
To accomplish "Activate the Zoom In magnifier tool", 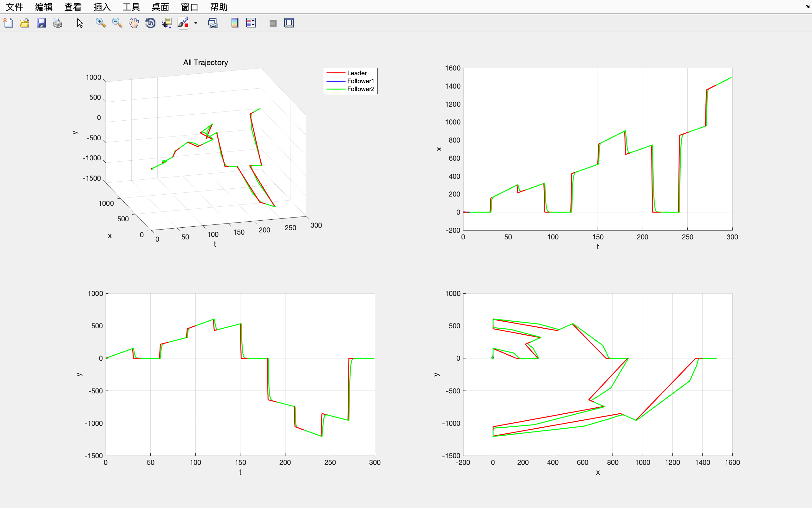I will 101,23.
